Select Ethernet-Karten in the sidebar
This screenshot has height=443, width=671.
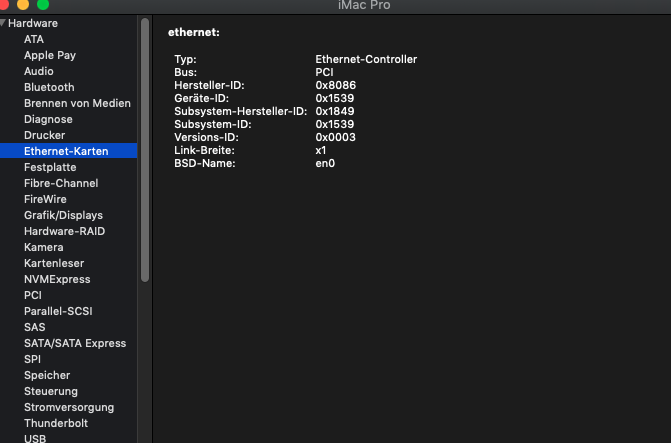66,151
